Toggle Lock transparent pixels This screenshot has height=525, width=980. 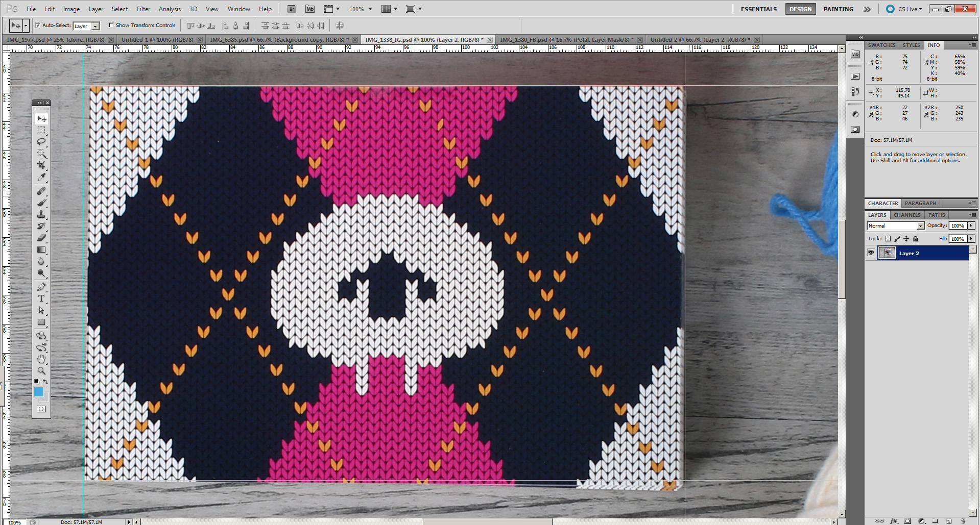(888, 239)
